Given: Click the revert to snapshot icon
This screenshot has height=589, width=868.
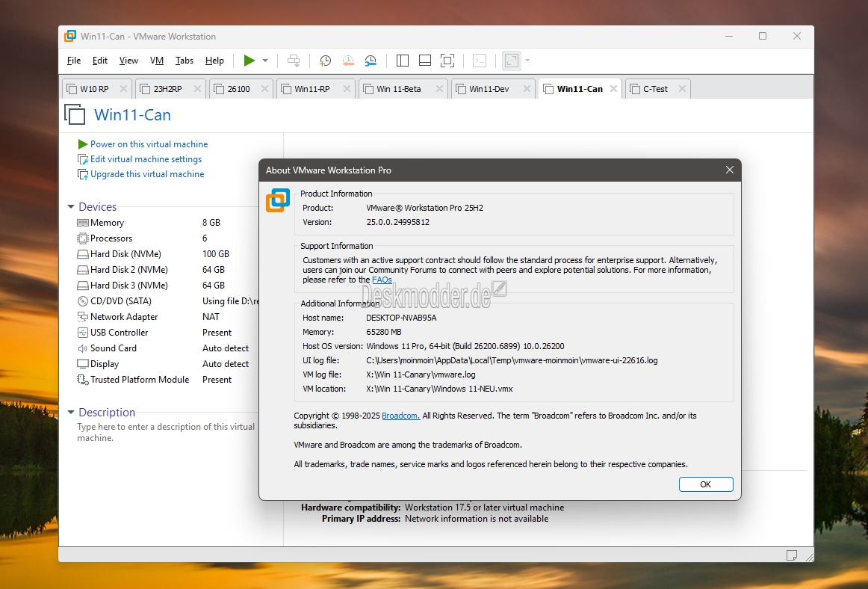Looking at the screenshot, I should (x=348, y=61).
